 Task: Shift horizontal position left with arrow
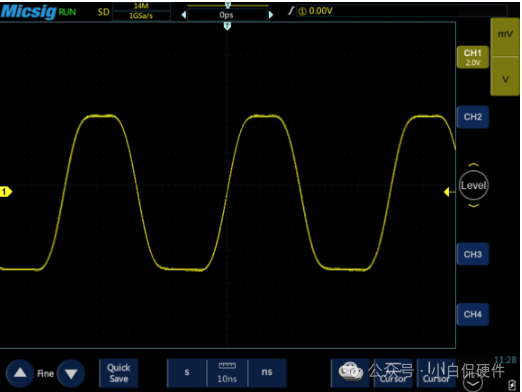183,15
